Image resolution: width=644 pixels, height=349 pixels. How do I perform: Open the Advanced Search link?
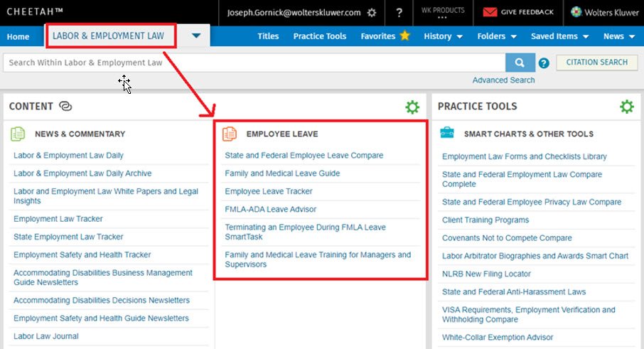point(503,80)
